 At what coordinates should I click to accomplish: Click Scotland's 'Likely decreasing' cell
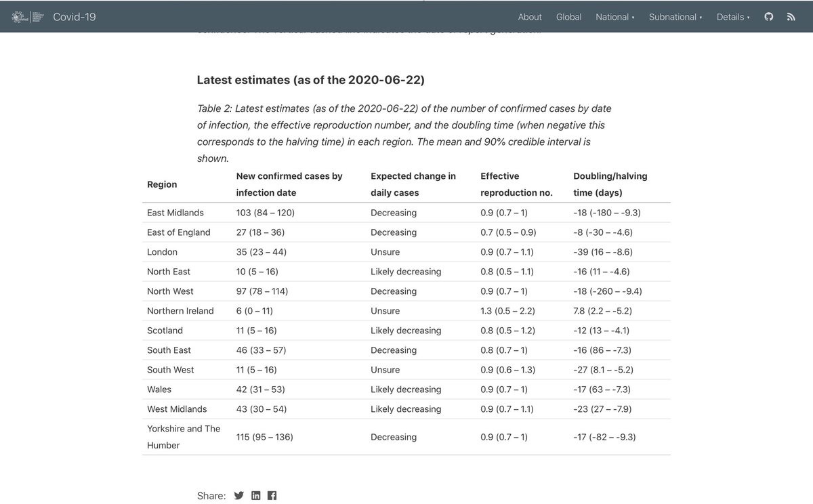coord(406,331)
